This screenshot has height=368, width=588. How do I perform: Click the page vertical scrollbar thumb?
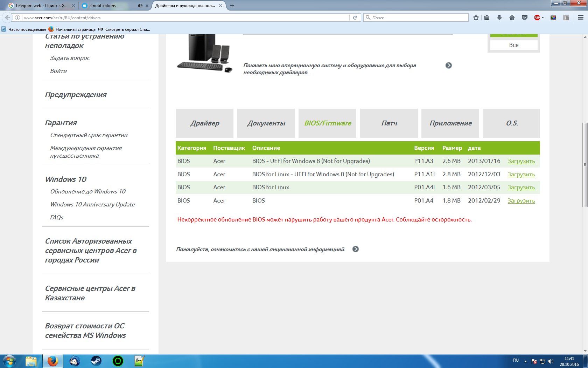[x=585, y=165]
